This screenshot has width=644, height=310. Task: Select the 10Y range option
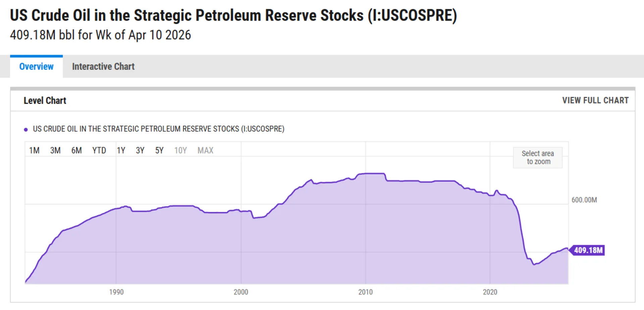[x=180, y=150]
